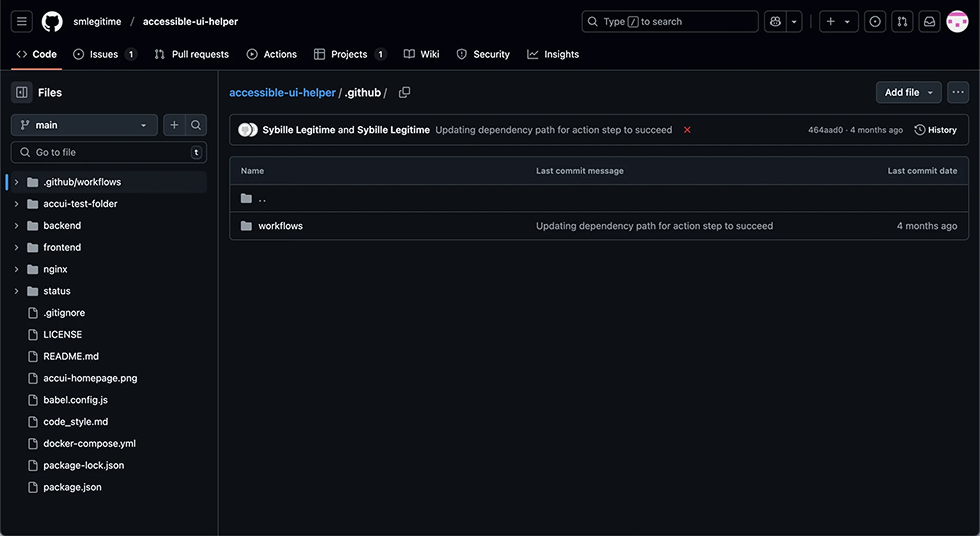Click the workflows folder icon in list

coord(246,226)
